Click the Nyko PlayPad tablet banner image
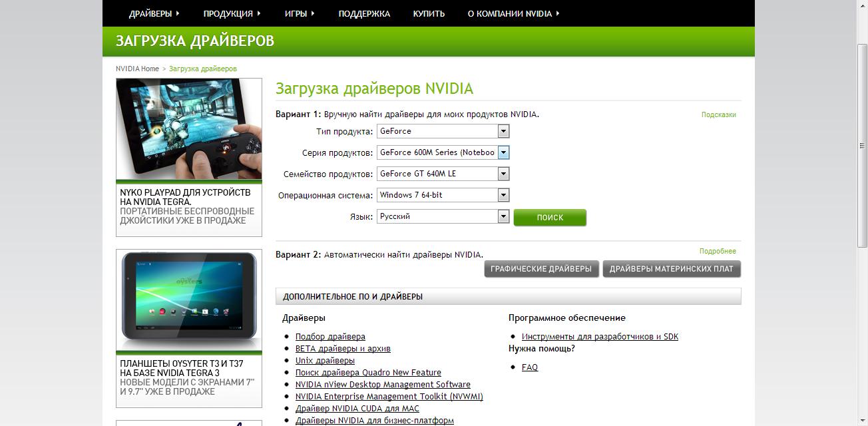This screenshot has height=426, width=868. (189, 129)
